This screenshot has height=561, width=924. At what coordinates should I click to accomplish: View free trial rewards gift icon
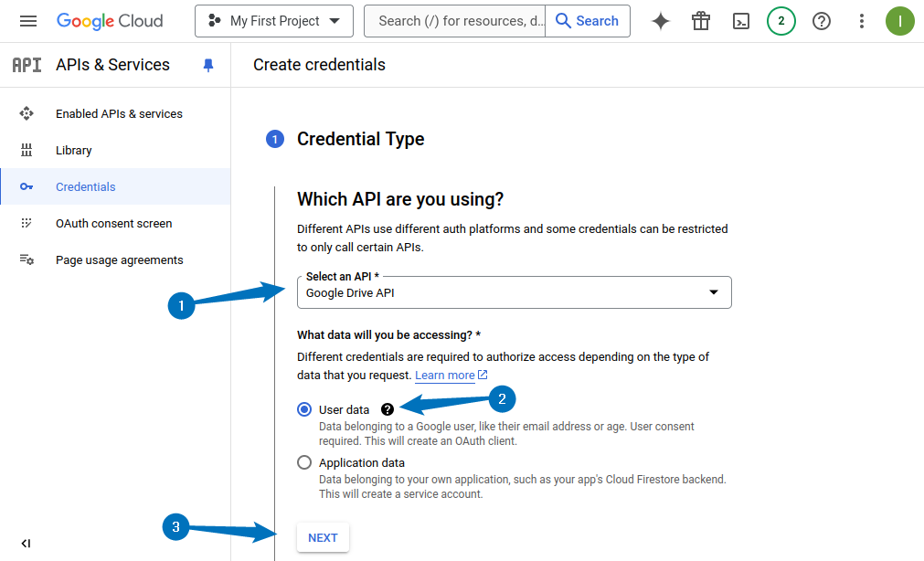coord(700,20)
